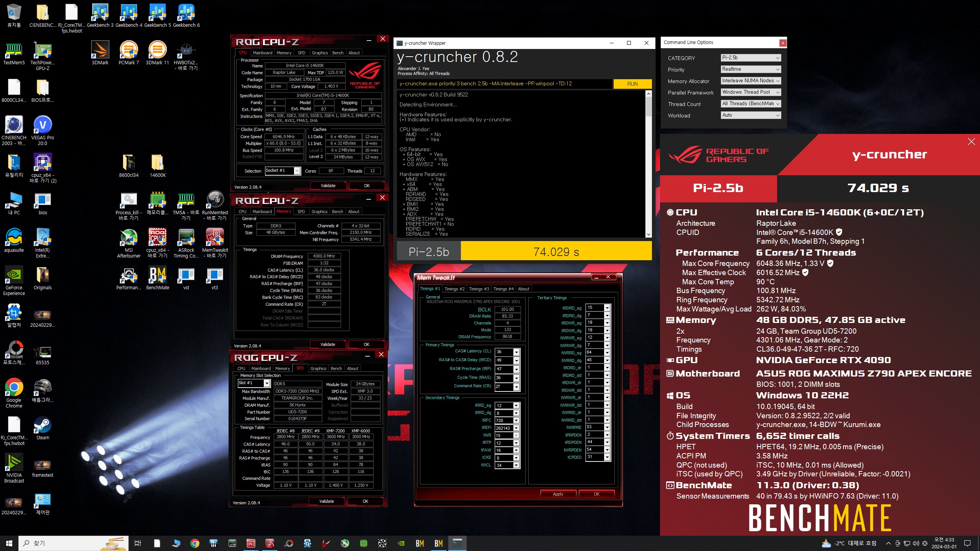This screenshot has width=980, height=551.
Task: Click the yellow RUN button
Action: click(632, 84)
